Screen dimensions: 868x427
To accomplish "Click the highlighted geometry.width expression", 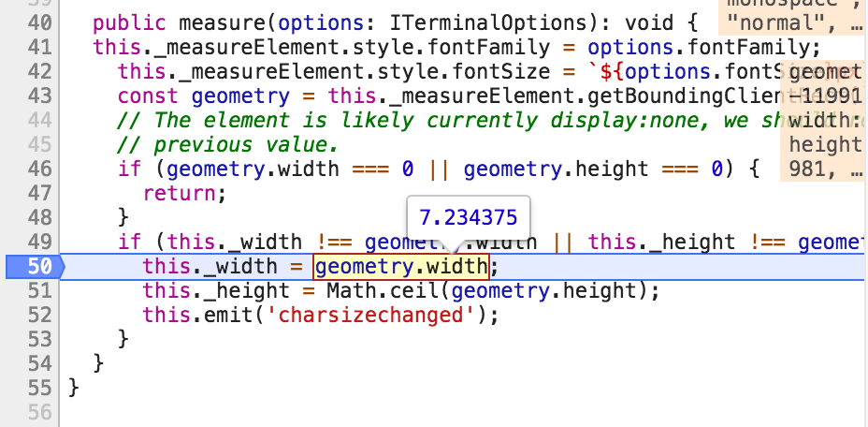I will (401, 267).
